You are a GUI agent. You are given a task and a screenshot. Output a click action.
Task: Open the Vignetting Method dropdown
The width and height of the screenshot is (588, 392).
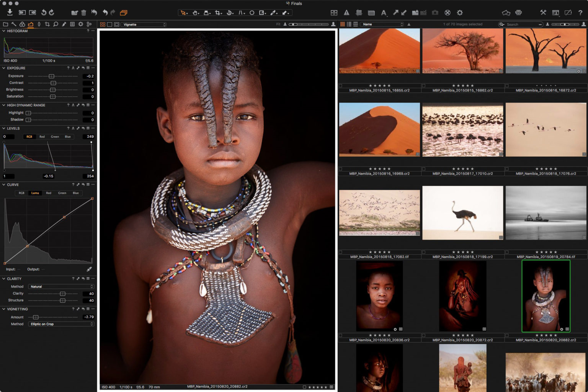click(60, 324)
